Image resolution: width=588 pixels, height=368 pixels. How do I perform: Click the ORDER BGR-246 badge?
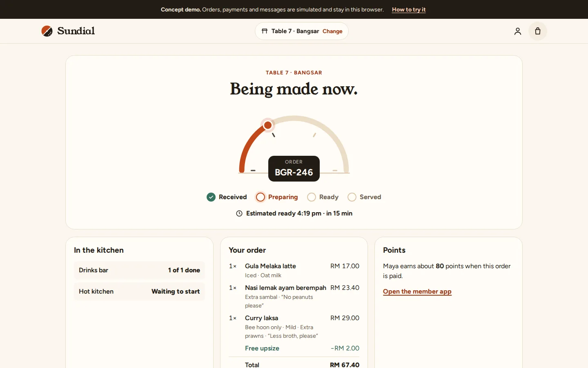click(294, 168)
